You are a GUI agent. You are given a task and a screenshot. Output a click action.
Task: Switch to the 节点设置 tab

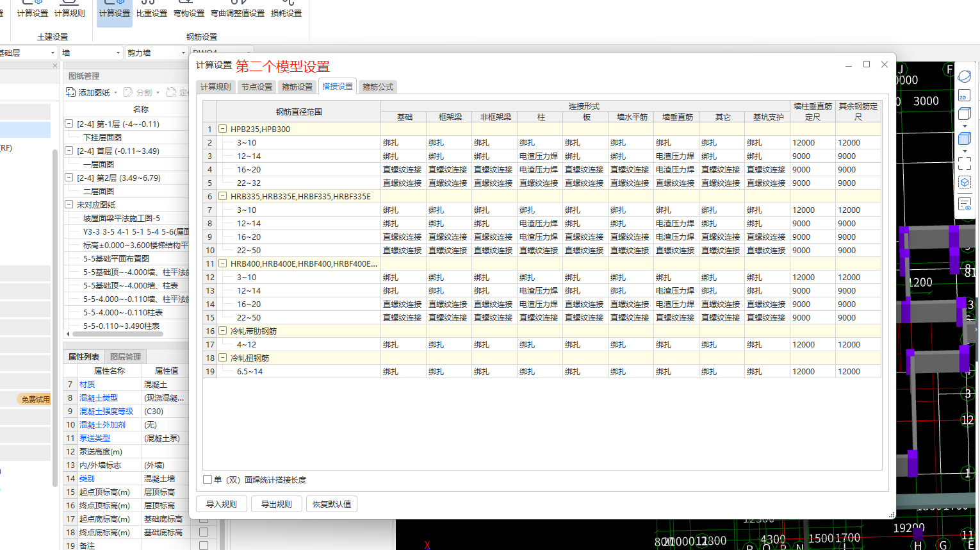pos(257,87)
